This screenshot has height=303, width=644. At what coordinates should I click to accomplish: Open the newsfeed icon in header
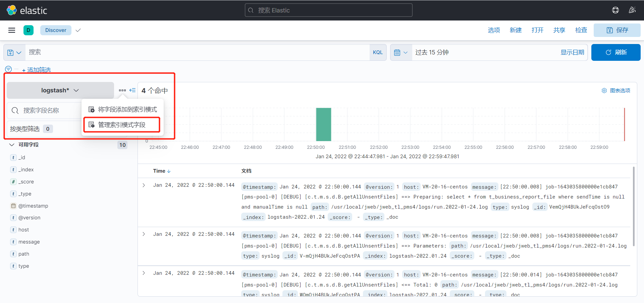(x=632, y=10)
